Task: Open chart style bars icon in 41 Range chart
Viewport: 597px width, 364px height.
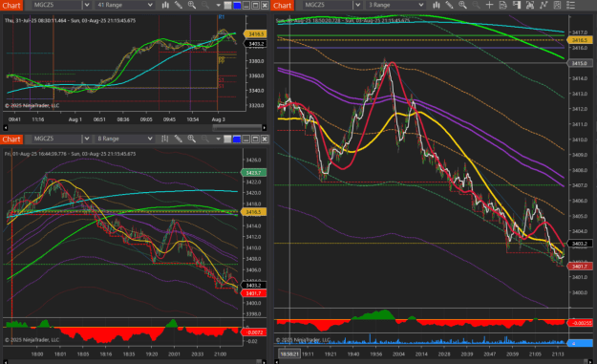Action: point(165,5)
